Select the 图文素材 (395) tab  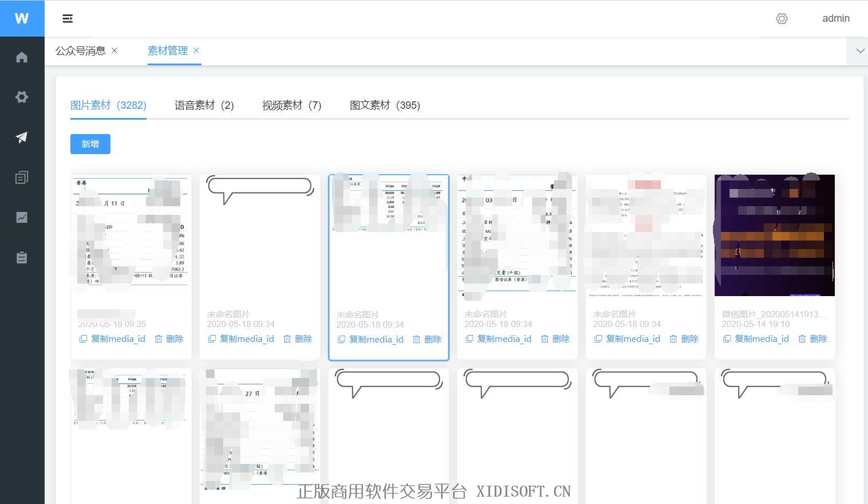tap(385, 105)
